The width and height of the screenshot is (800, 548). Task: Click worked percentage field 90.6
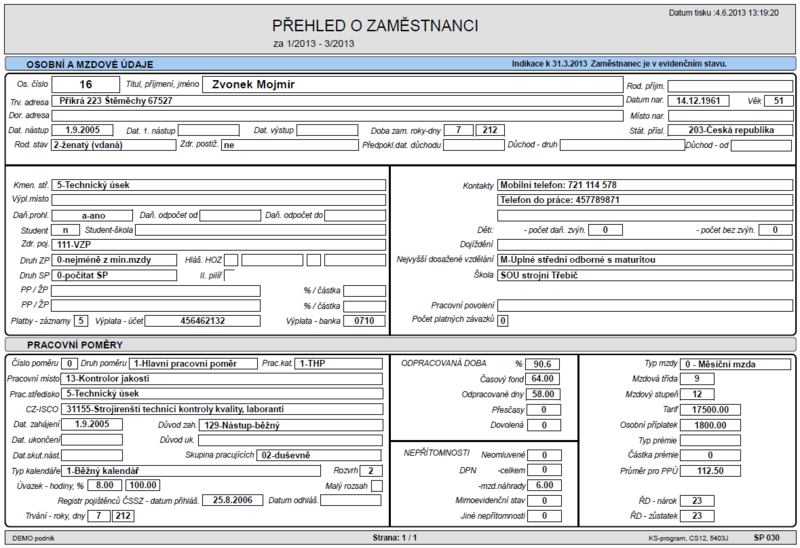pyautogui.click(x=542, y=364)
